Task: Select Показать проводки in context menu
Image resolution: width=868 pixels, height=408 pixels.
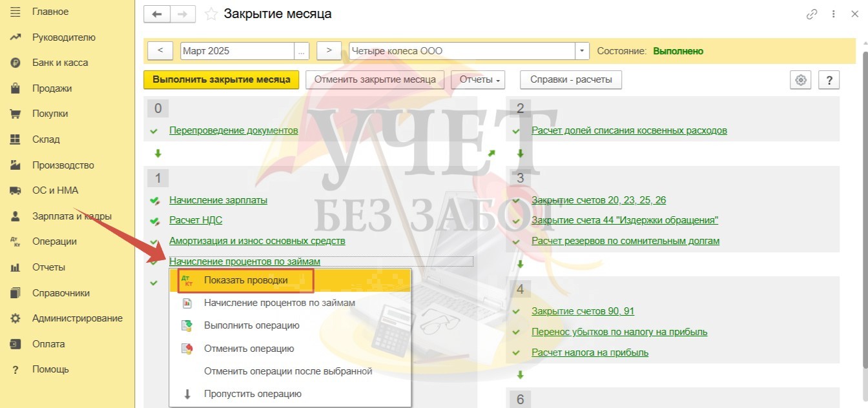Action: coord(290,280)
